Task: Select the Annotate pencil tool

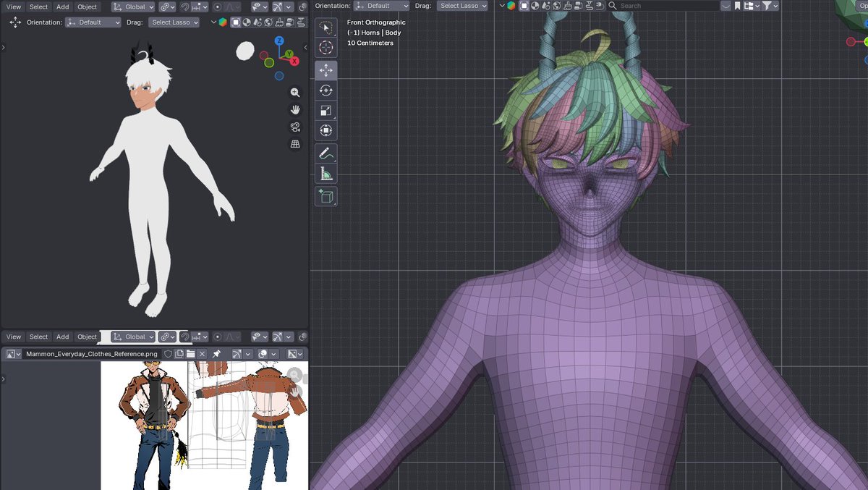Action: tap(325, 153)
